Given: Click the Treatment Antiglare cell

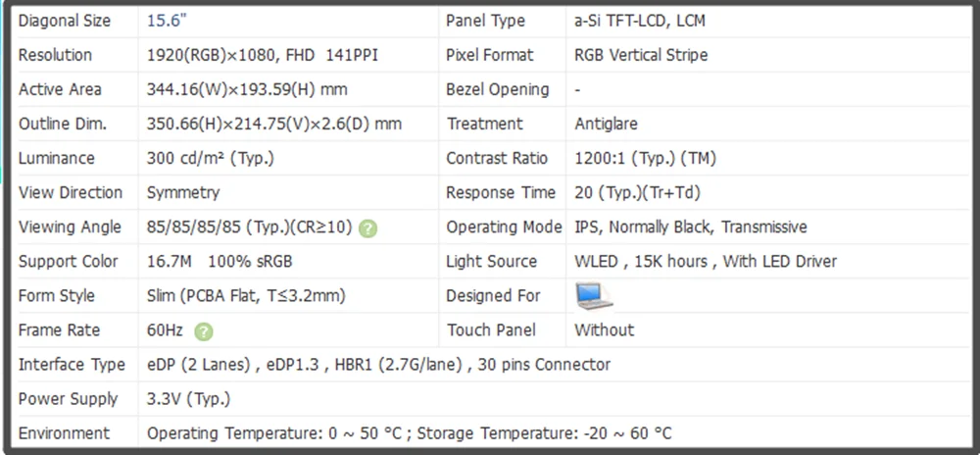Looking at the screenshot, I should [607, 124].
